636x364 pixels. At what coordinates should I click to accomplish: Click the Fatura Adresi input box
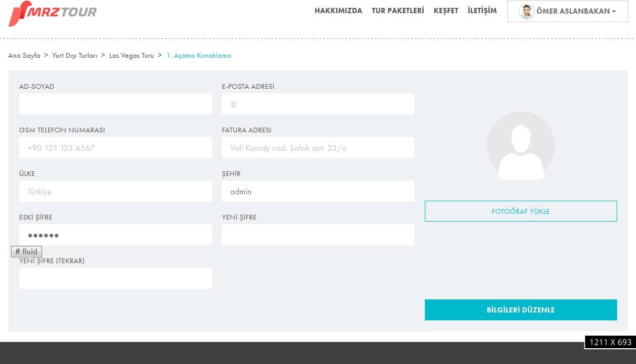click(x=318, y=148)
